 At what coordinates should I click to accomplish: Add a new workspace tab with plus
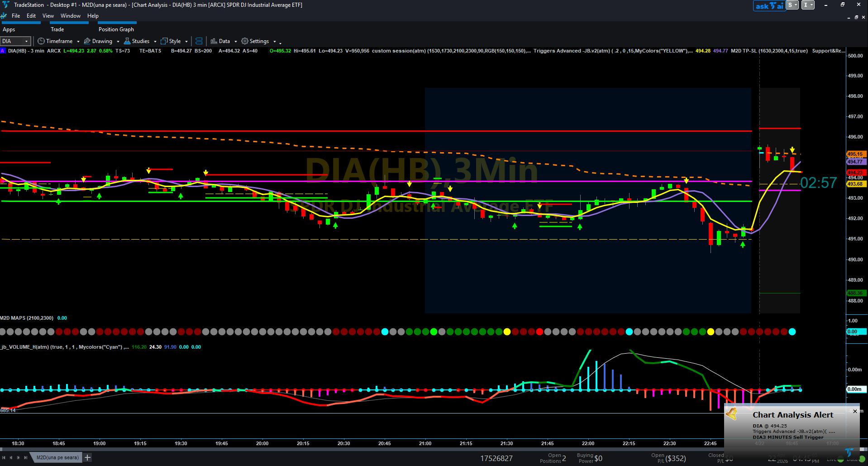pyautogui.click(x=87, y=458)
